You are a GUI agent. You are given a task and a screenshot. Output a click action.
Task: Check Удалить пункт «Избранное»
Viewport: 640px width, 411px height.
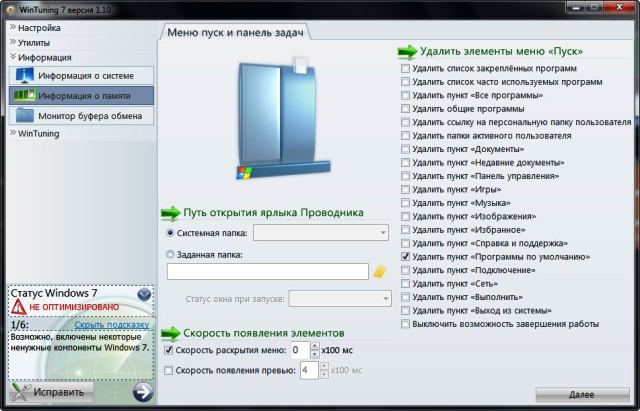pyautogui.click(x=405, y=230)
